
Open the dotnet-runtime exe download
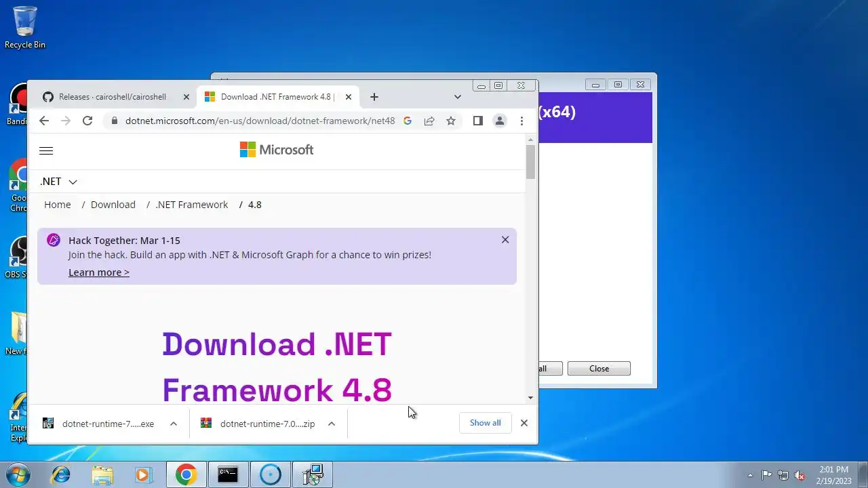coord(108,424)
